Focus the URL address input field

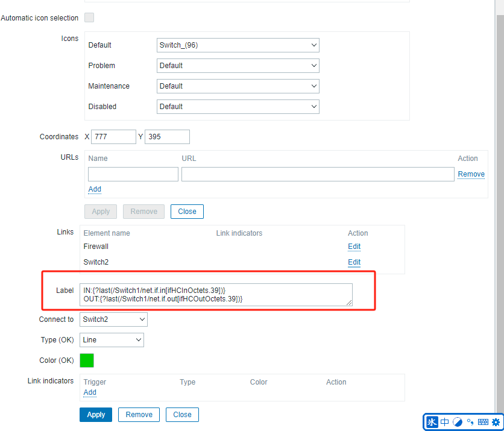point(318,174)
